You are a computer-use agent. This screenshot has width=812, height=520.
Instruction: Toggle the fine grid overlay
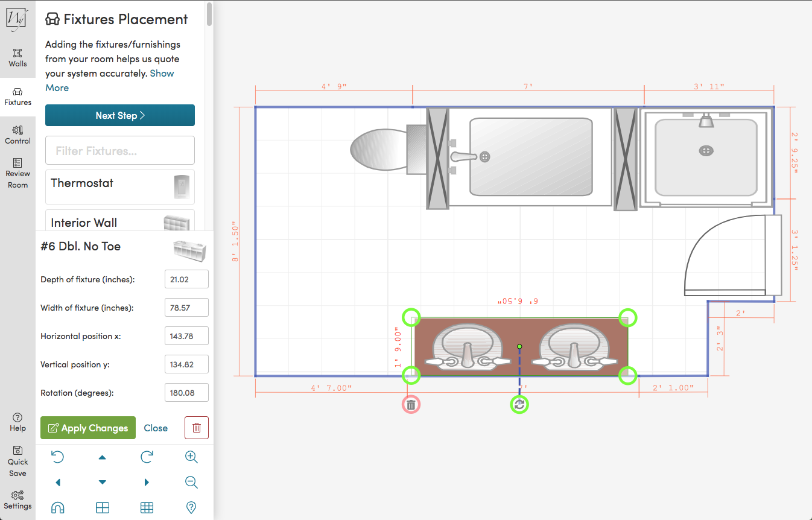[147, 507]
